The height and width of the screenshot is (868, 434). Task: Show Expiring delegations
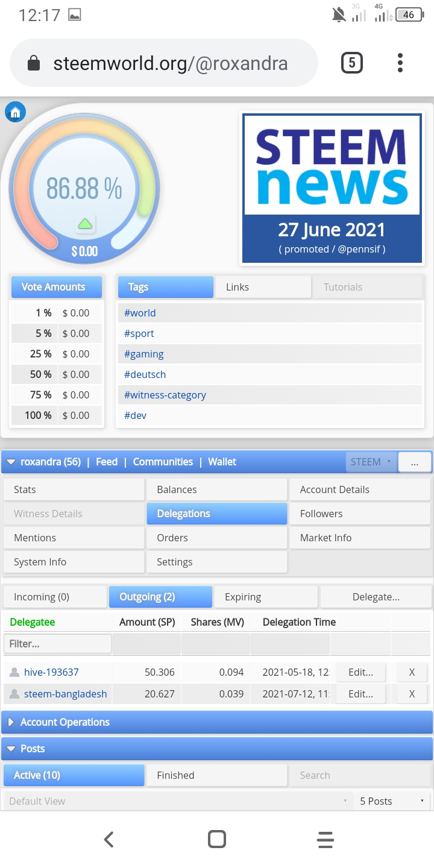point(266,597)
